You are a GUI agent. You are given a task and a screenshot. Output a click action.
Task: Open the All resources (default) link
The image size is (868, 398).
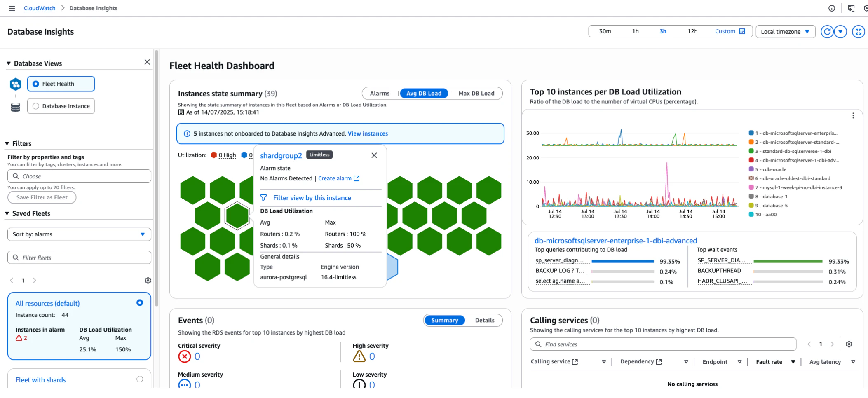[x=48, y=303]
